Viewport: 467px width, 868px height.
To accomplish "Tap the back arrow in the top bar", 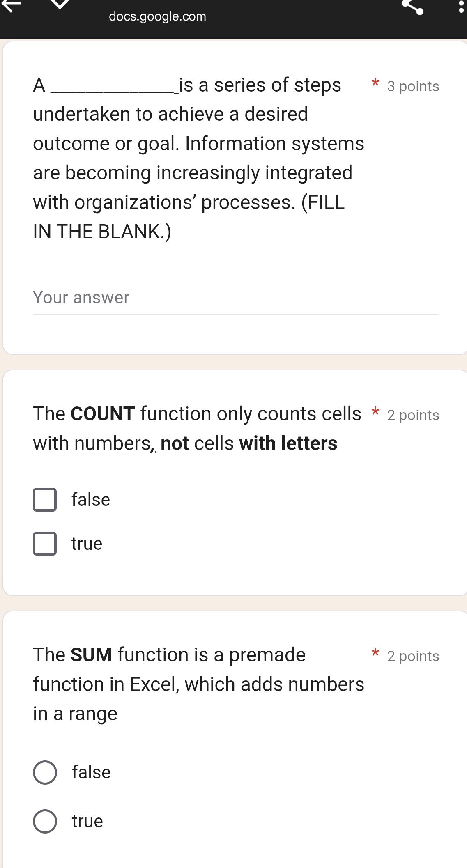I will (x=10, y=4).
